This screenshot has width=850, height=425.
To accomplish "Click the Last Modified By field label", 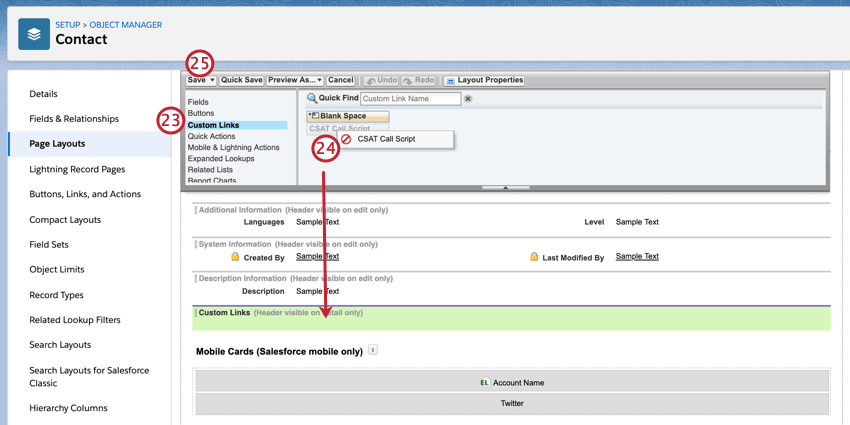I will 574,257.
